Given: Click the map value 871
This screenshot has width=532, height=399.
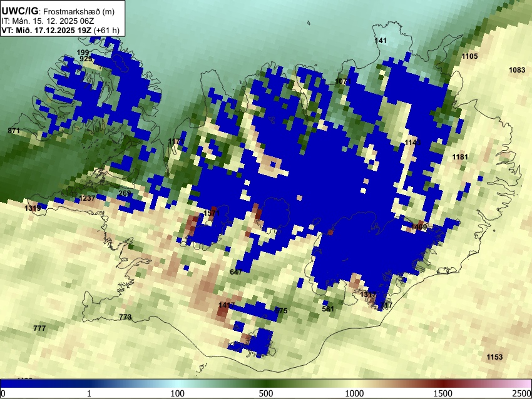Looking at the screenshot, I should 14,131.
